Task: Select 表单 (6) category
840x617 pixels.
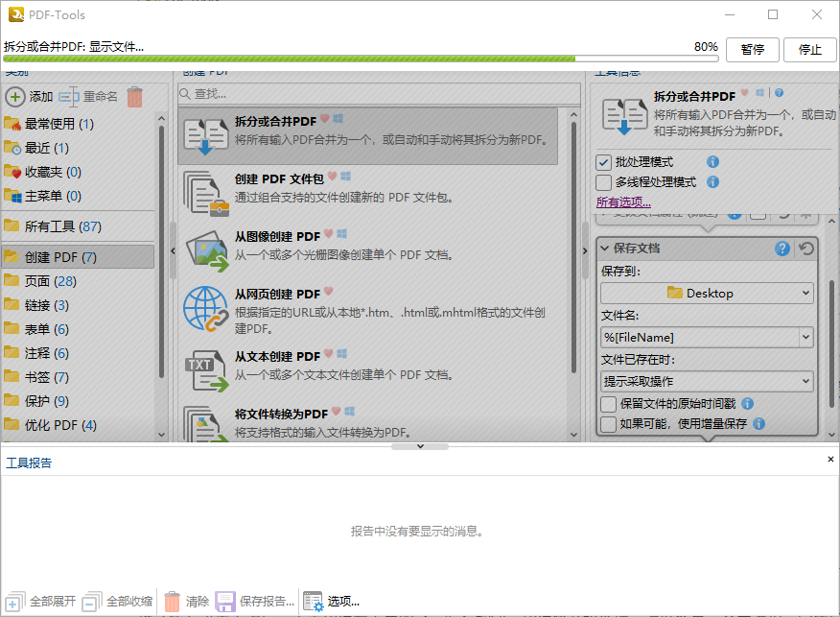Action: [x=79, y=329]
